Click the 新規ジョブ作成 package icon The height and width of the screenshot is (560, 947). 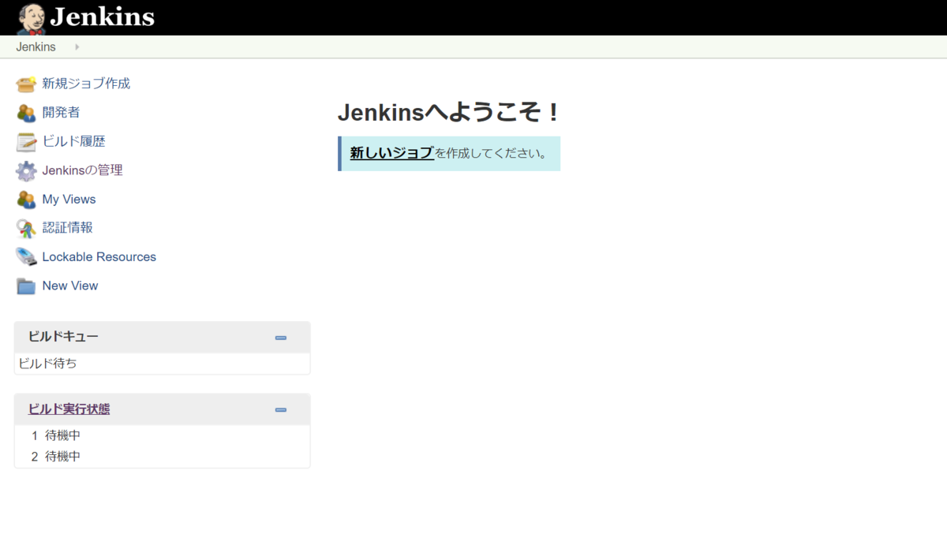click(26, 84)
